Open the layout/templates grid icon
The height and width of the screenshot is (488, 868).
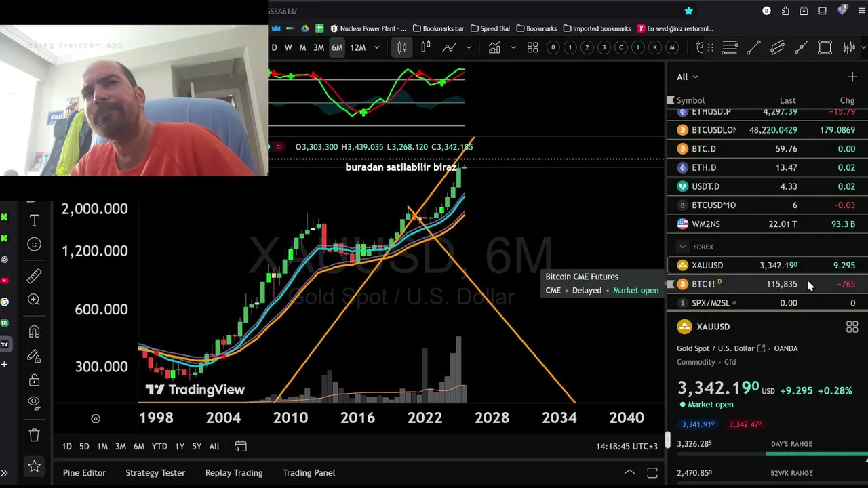point(532,47)
